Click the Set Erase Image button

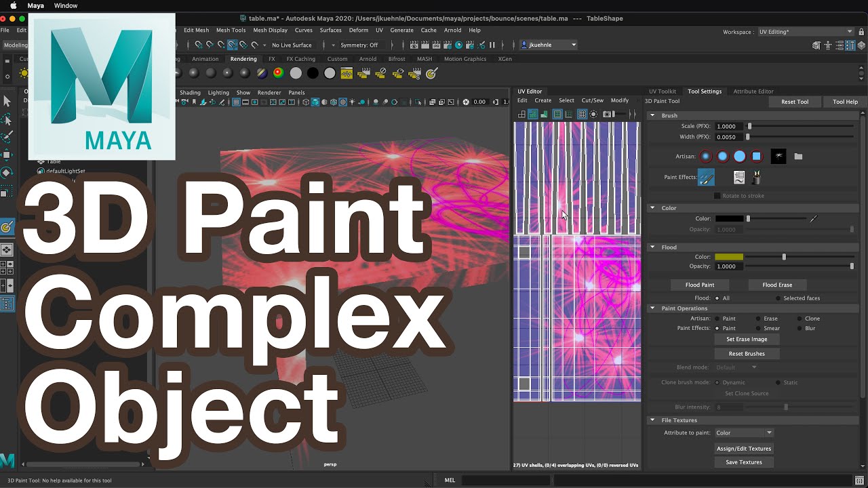pyautogui.click(x=747, y=339)
